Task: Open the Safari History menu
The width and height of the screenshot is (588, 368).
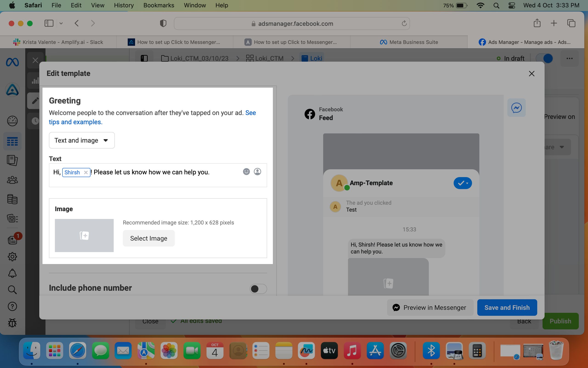Action: [124, 5]
